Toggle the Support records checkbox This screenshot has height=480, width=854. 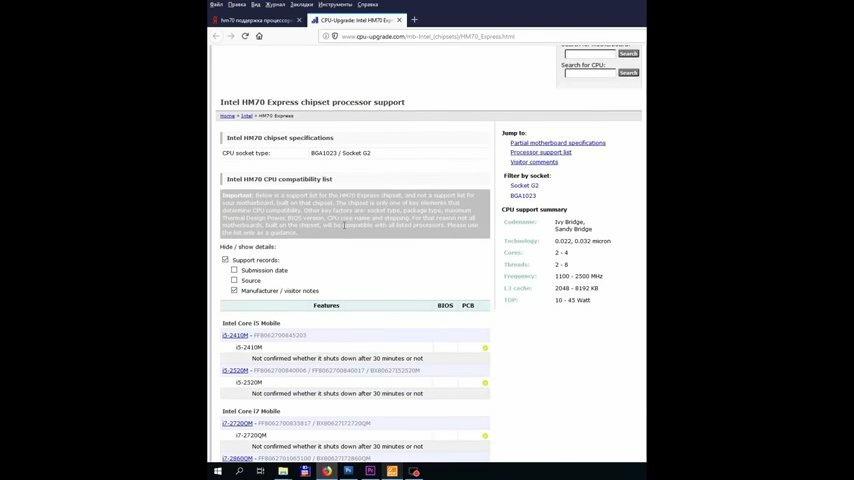[225, 260]
